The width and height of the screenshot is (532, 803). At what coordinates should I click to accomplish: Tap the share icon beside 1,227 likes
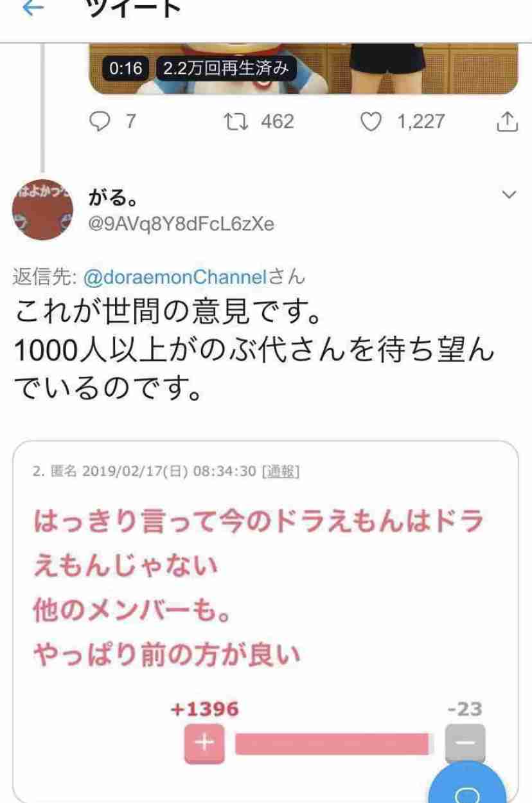coord(507,122)
